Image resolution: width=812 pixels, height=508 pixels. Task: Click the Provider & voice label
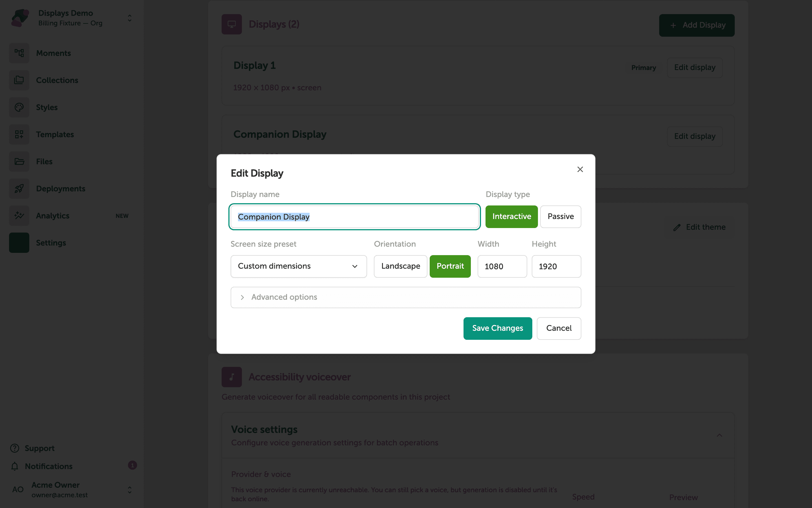[261, 474]
